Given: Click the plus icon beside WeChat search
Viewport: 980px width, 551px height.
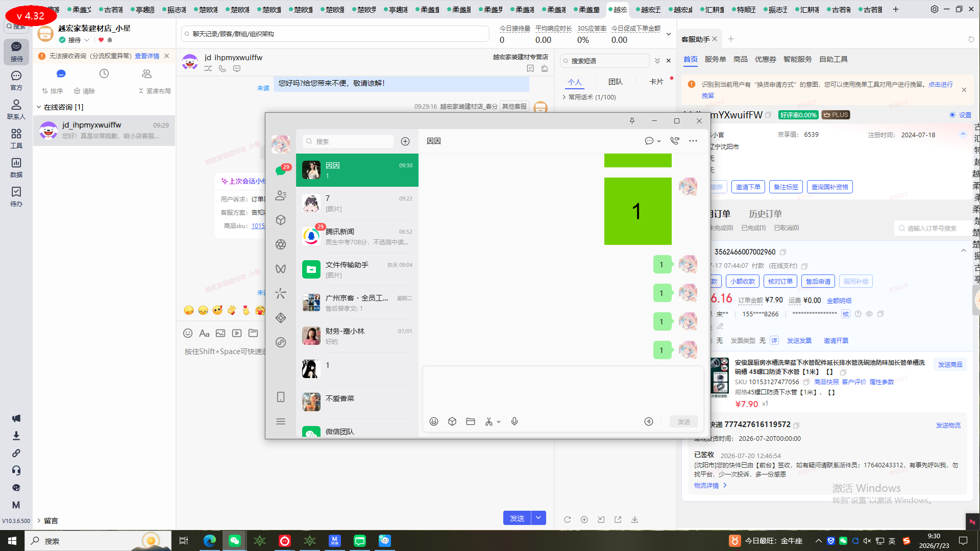Looking at the screenshot, I should (405, 141).
